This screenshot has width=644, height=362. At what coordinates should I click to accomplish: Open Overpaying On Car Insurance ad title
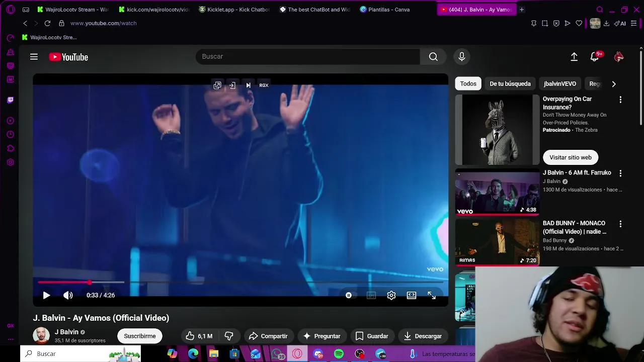tap(567, 103)
